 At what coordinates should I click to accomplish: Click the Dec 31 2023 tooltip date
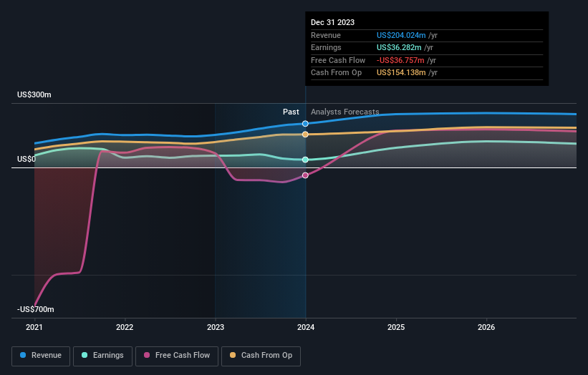pos(332,22)
